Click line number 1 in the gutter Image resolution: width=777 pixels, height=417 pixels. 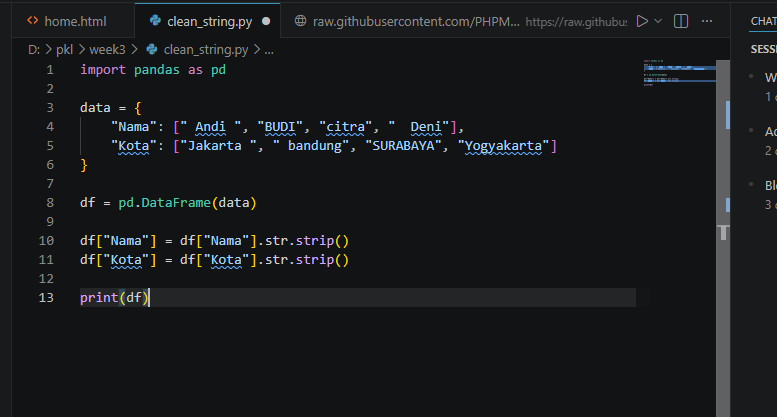[50, 70]
